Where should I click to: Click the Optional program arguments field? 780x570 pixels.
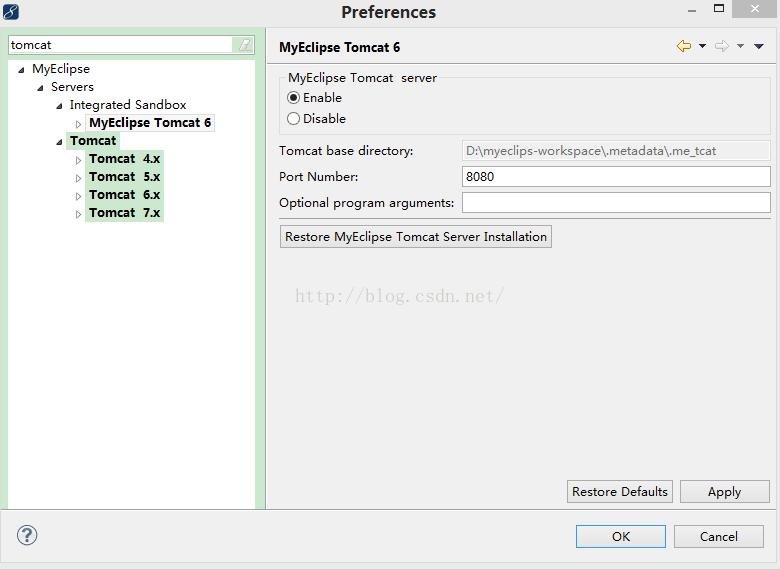click(x=616, y=202)
